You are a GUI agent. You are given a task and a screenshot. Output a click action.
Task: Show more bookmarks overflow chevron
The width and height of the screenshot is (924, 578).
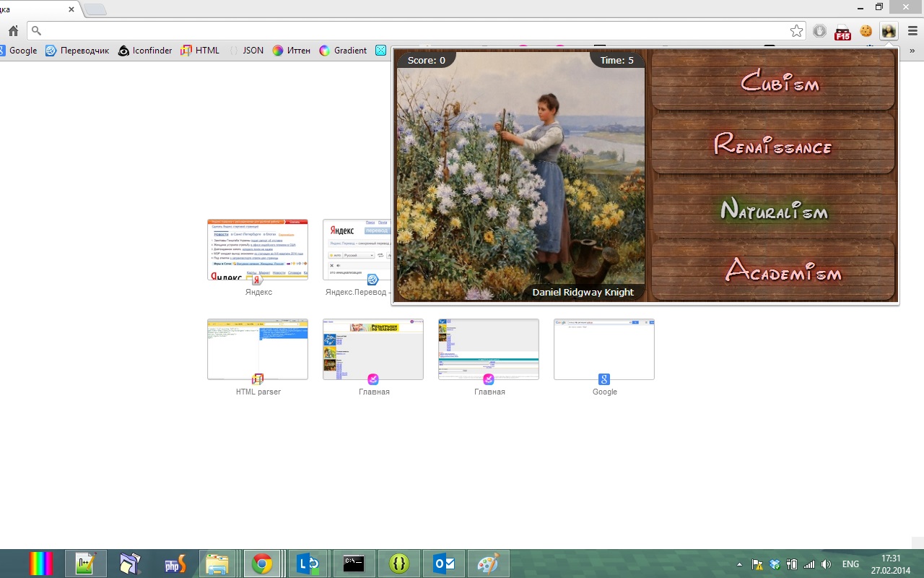pyautogui.click(x=912, y=51)
